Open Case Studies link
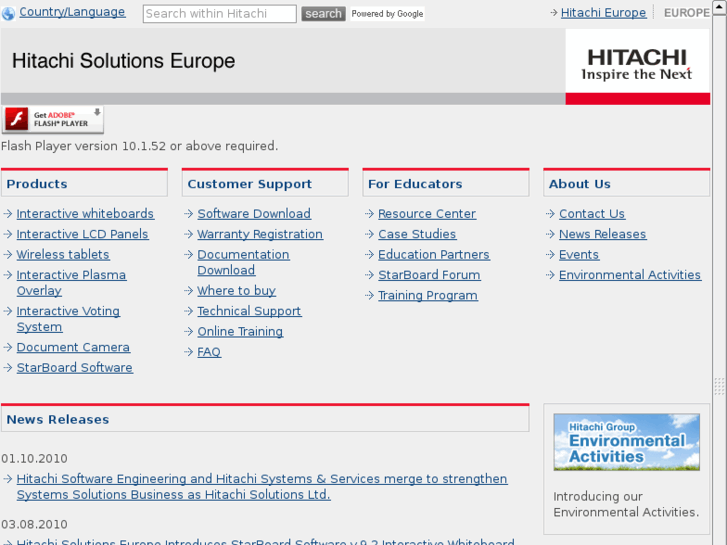Screen dimensions: 727x545 tap(417, 234)
